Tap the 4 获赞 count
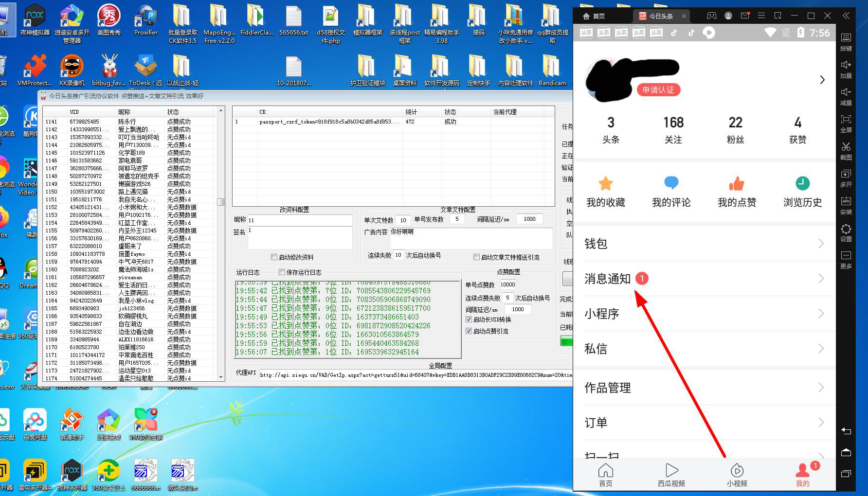 click(797, 130)
